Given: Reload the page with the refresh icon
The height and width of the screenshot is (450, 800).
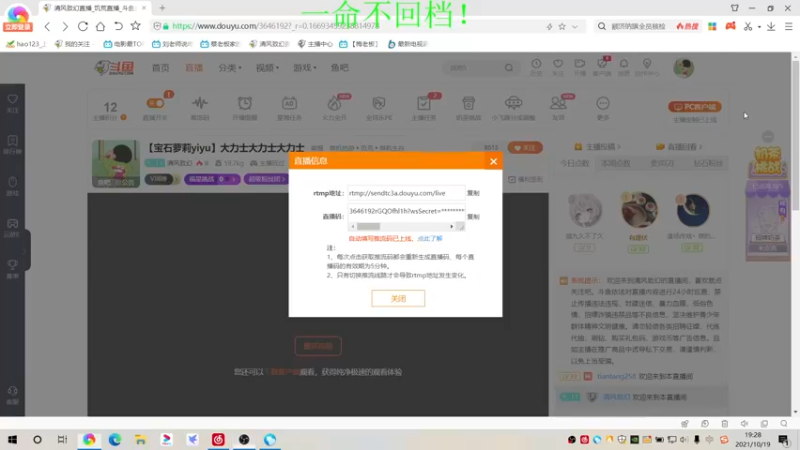Looking at the screenshot, I should (83, 26).
